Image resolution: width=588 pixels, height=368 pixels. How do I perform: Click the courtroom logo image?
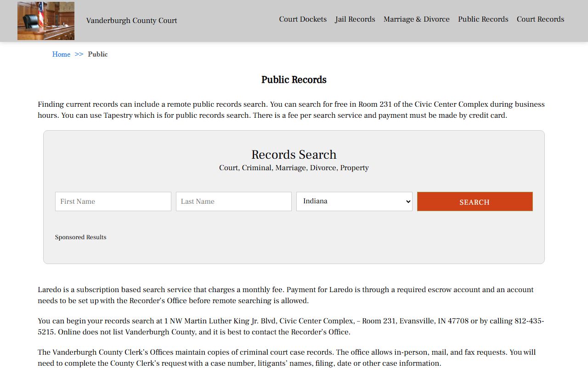tap(46, 21)
